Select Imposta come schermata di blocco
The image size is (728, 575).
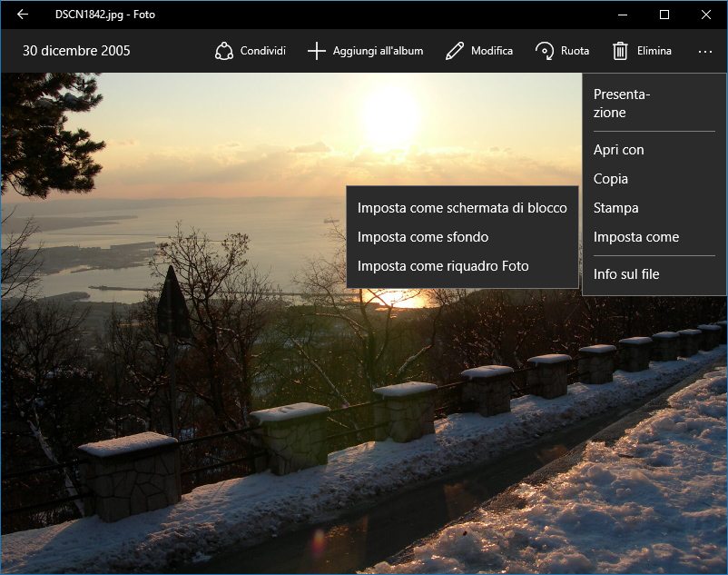[x=462, y=208]
